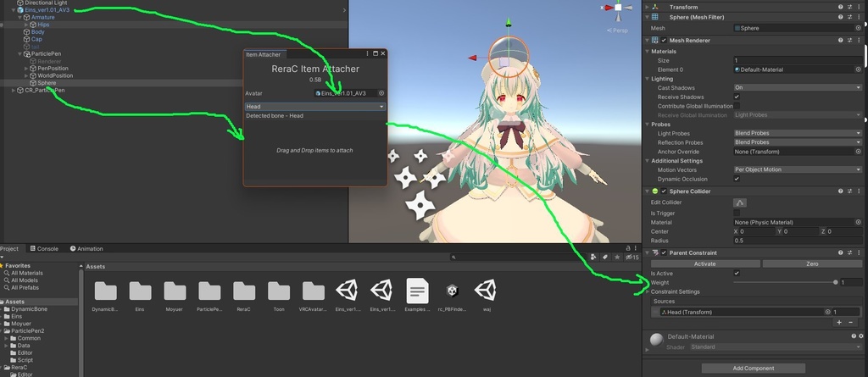The image size is (868, 377).
Task: Toggle Dynamic Occlusion checkbox
Action: click(x=737, y=179)
